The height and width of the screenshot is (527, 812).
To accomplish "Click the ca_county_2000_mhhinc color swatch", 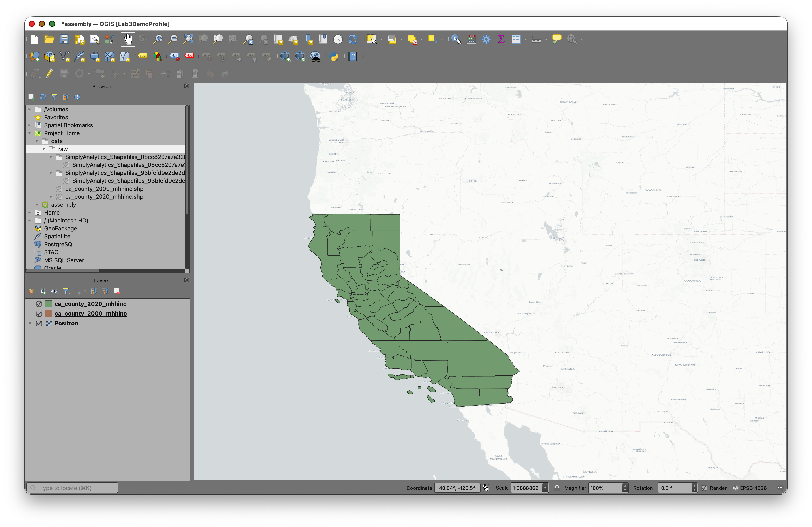I will point(49,314).
